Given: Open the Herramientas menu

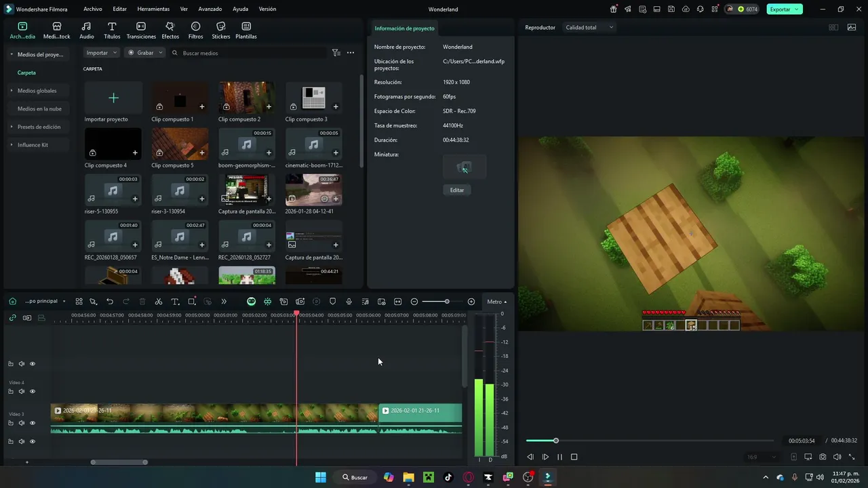Looking at the screenshot, I should pos(153,9).
